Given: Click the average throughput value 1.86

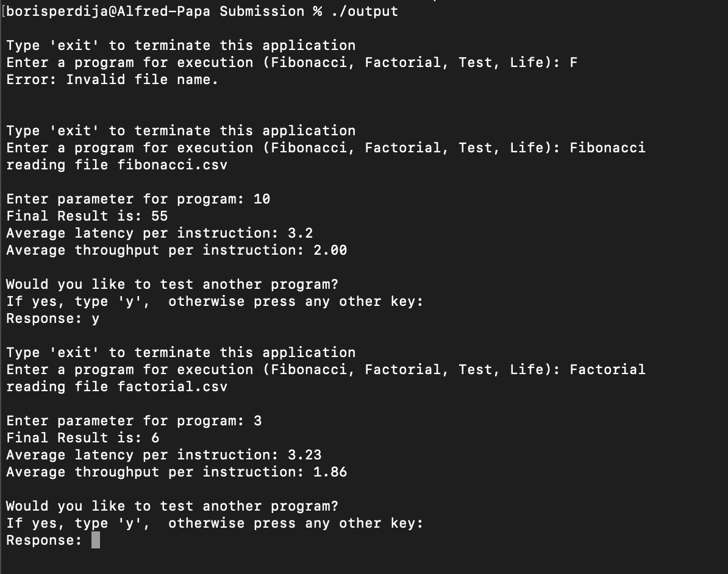Looking at the screenshot, I should tap(330, 472).
